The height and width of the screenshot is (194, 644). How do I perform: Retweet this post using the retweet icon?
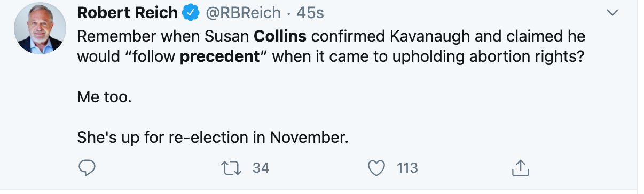click(232, 168)
